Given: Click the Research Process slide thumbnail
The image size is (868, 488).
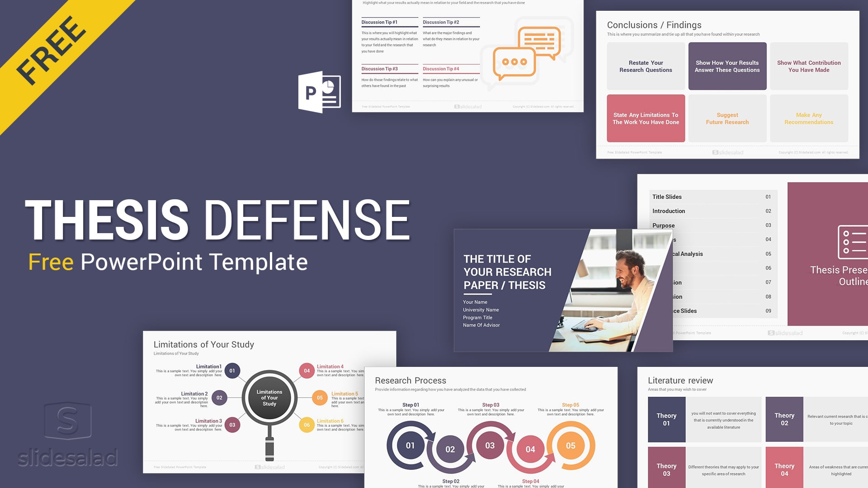Looking at the screenshot, I should [481, 429].
